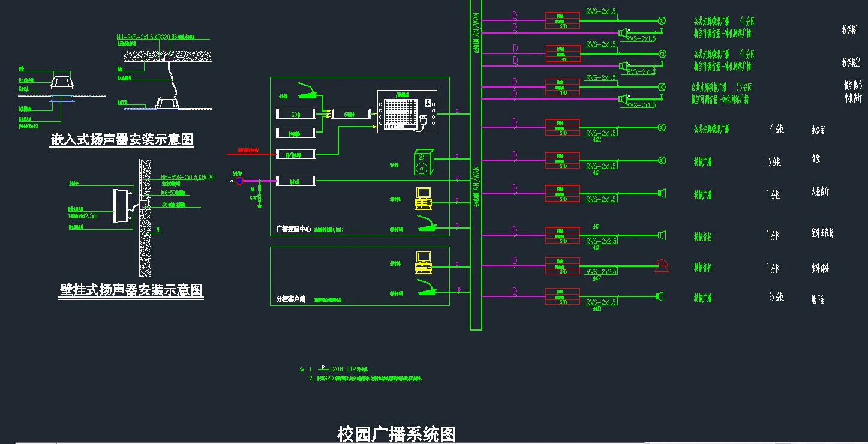Click the mixer matrix panel symbol
Screen dimensions: 868x444
point(407,111)
